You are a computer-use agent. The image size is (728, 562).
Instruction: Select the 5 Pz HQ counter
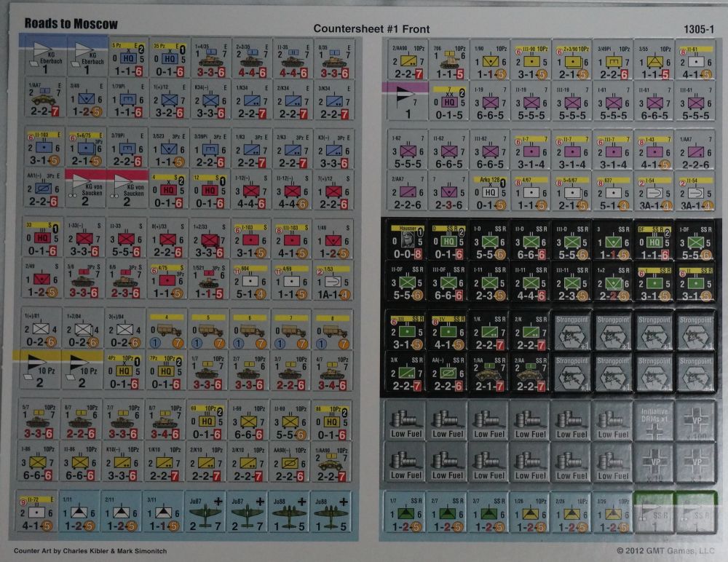(x=128, y=59)
